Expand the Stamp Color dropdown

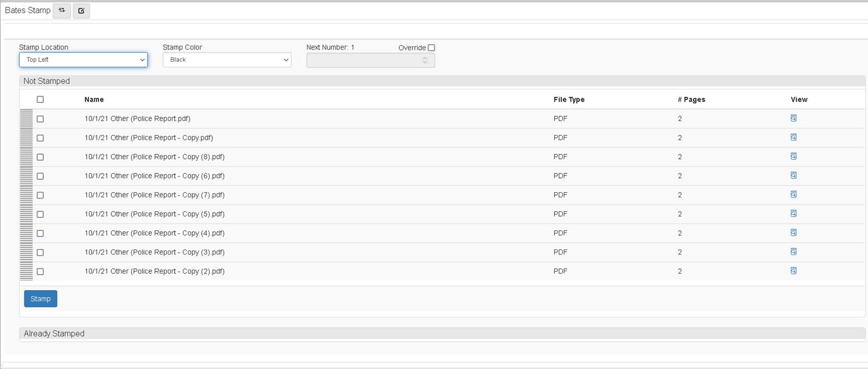click(227, 60)
